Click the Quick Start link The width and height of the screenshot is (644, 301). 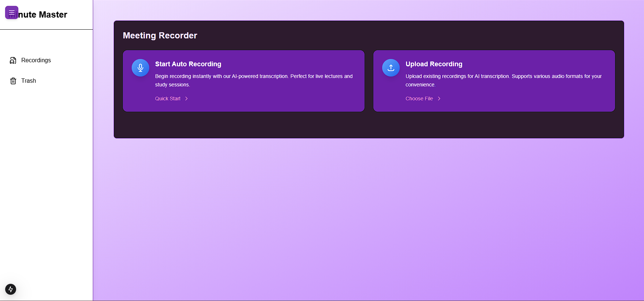pos(168,99)
